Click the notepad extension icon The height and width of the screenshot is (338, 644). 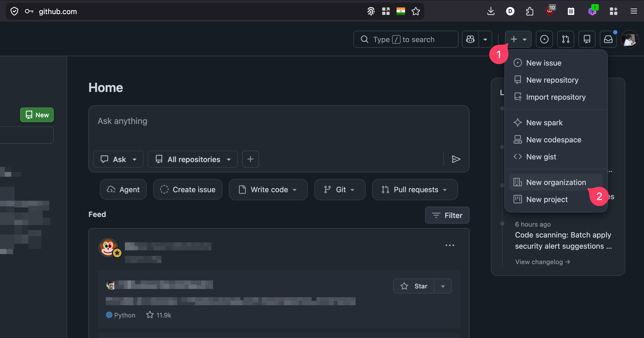[x=571, y=11]
